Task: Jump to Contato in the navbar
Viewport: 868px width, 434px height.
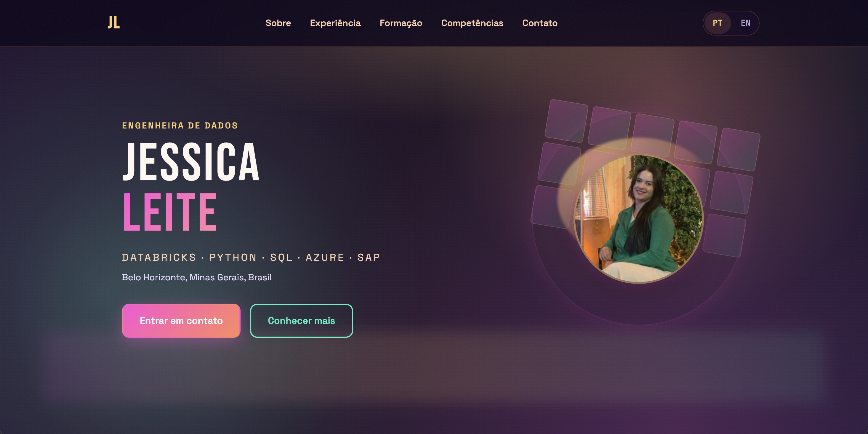Action: [x=540, y=23]
